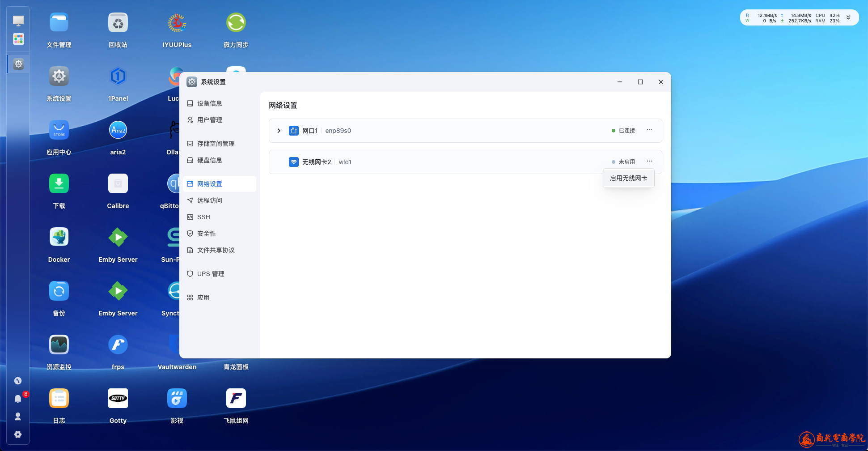Click the gear icon at the dock bottom
The image size is (868, 451).
pos(18,434)
